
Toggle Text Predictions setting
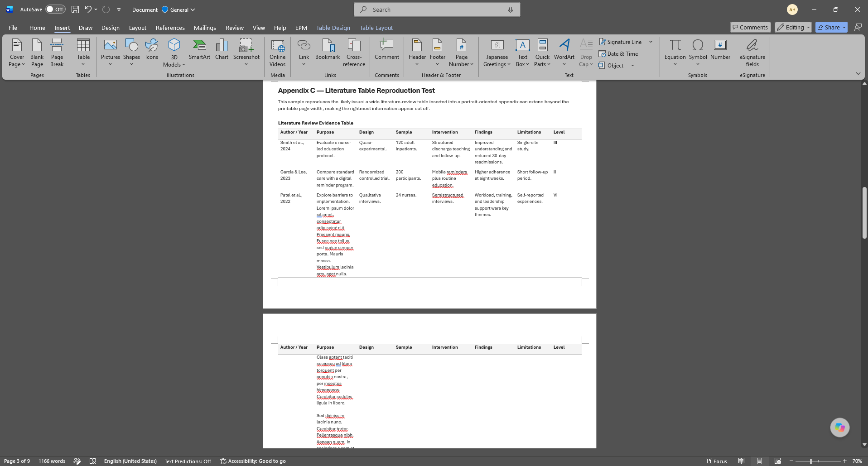pos(188,461)
